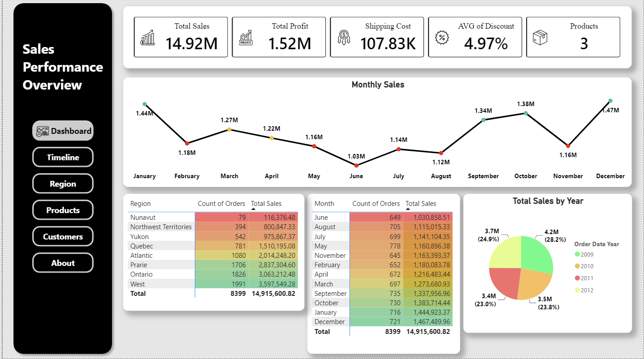The height and width of the screenshot is (359, 644).
Task: Click the 1.52M Total Profit value
Action: coord(290,43)
